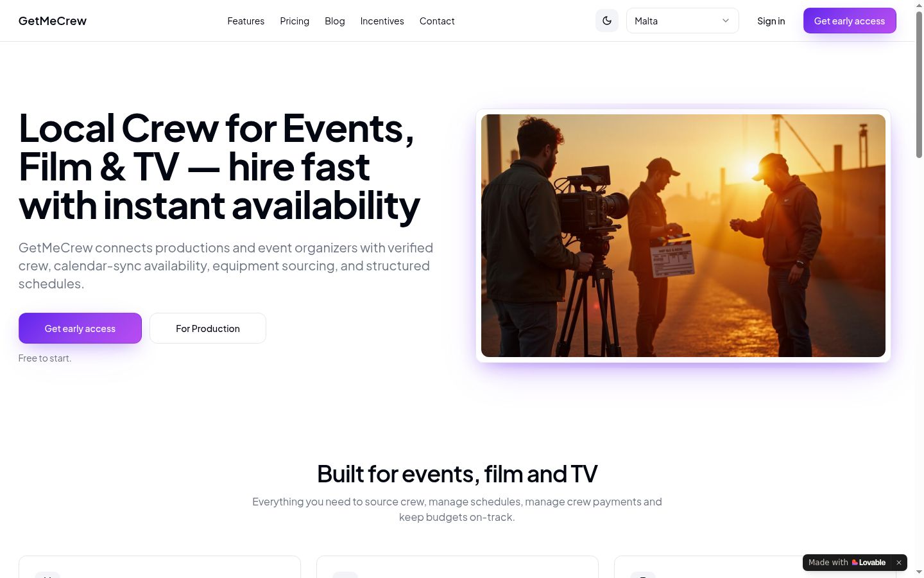The width and height of the screenshot is (924, 578).
Task: Click the "Everything you need to source crew" text
Action: 457,509
